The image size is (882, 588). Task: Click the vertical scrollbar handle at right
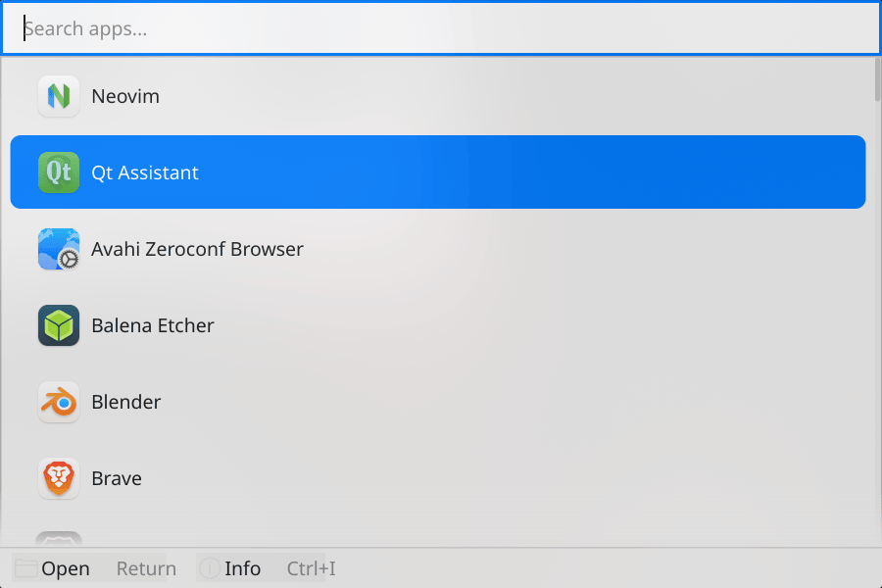point(877,79)
